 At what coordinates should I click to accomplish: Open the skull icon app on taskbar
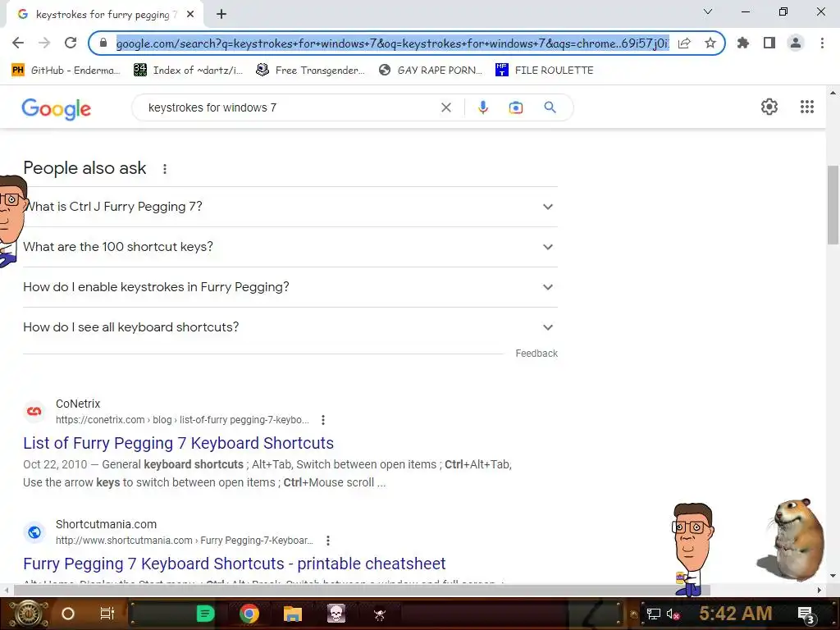336,614
